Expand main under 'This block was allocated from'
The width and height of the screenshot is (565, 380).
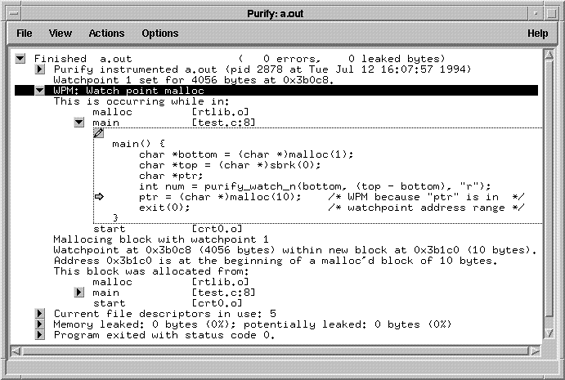[x=79, y=292]
